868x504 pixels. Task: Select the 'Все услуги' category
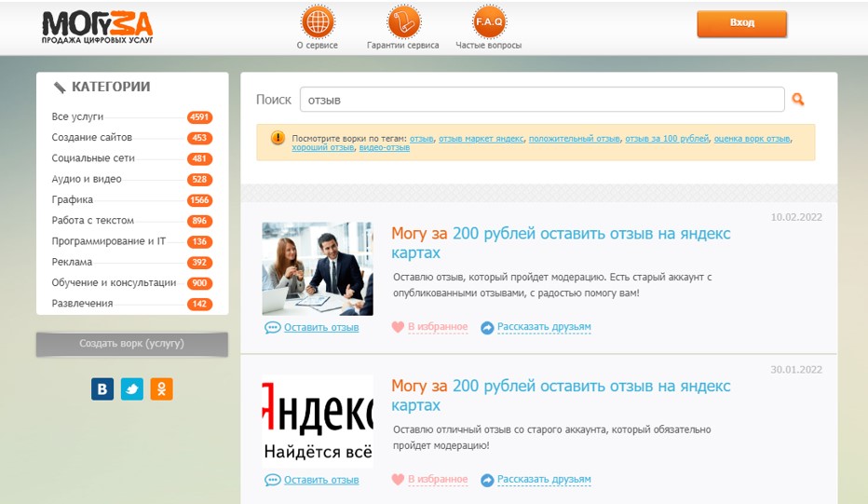pos(77,116)
